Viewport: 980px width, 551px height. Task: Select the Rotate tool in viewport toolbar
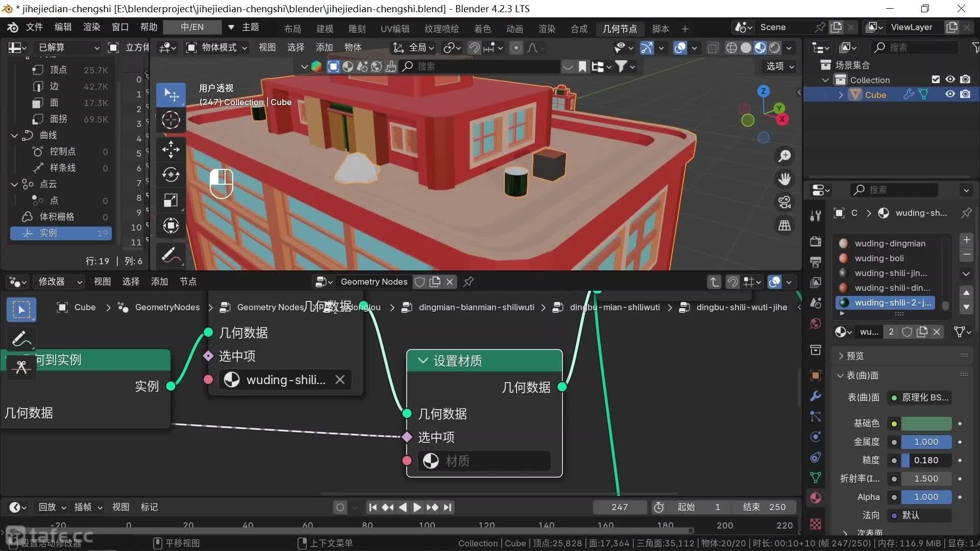click(x=170, y=174)
